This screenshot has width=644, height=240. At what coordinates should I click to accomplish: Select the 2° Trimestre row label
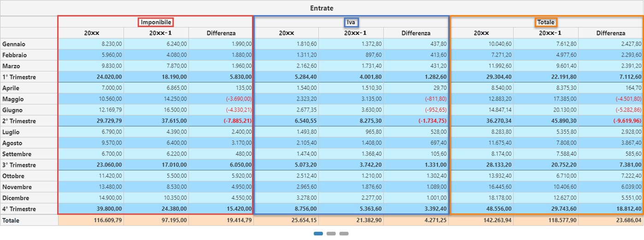(19, 121)
